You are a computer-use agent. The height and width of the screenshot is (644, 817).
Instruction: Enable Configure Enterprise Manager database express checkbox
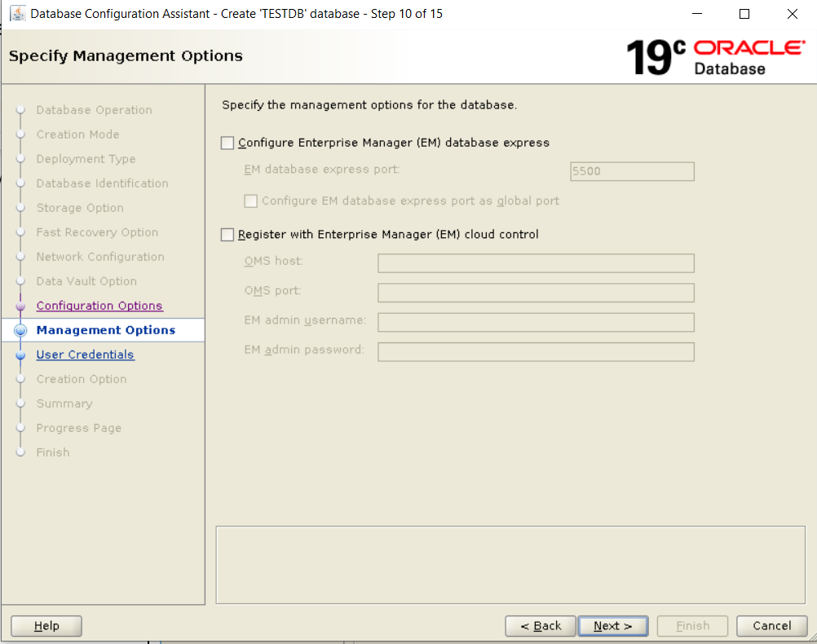pyautogui.click(x=227, y=143)
